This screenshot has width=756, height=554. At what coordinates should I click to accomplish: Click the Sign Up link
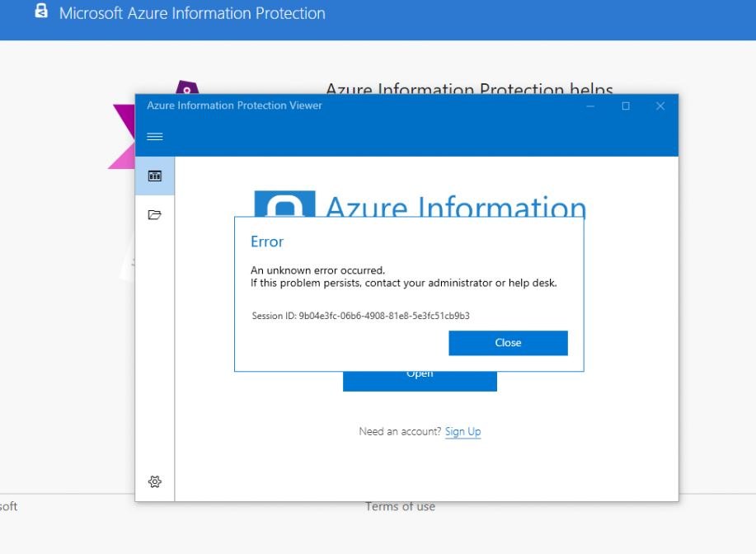(x=463, y=431)
